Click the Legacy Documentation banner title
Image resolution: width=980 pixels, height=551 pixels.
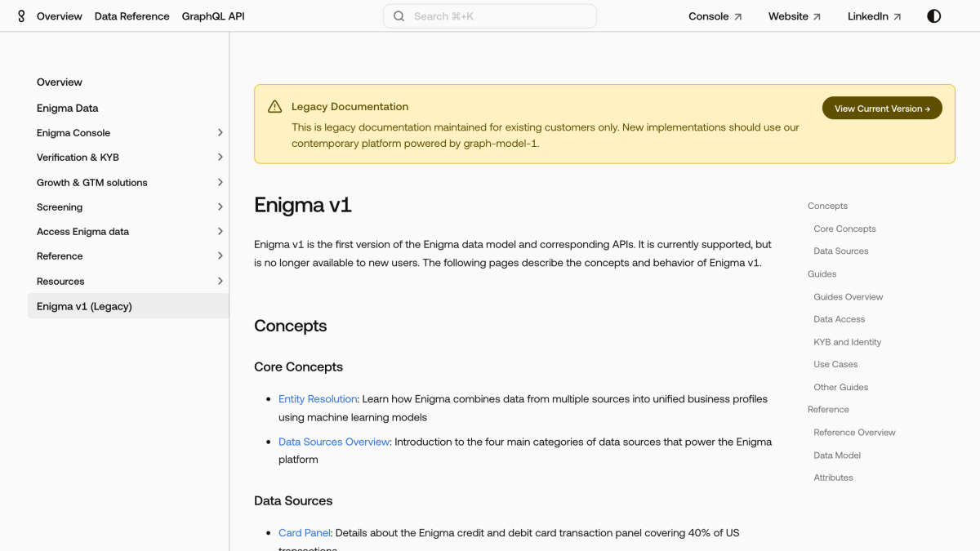[350, 107]
